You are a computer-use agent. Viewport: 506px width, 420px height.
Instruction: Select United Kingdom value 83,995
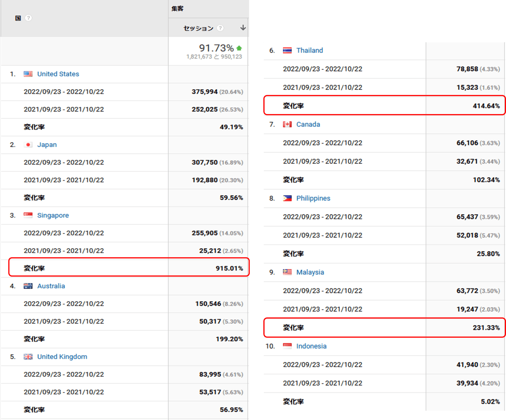point(210,374)
